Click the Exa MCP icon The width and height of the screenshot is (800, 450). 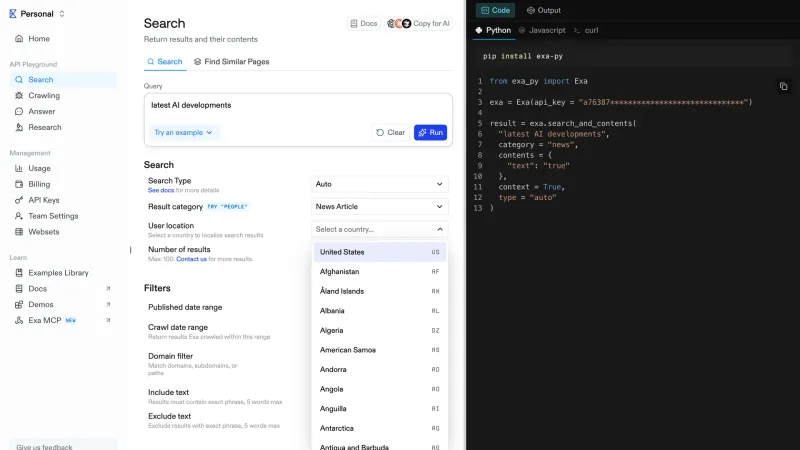pyautogui.click(x=19, y=320)
